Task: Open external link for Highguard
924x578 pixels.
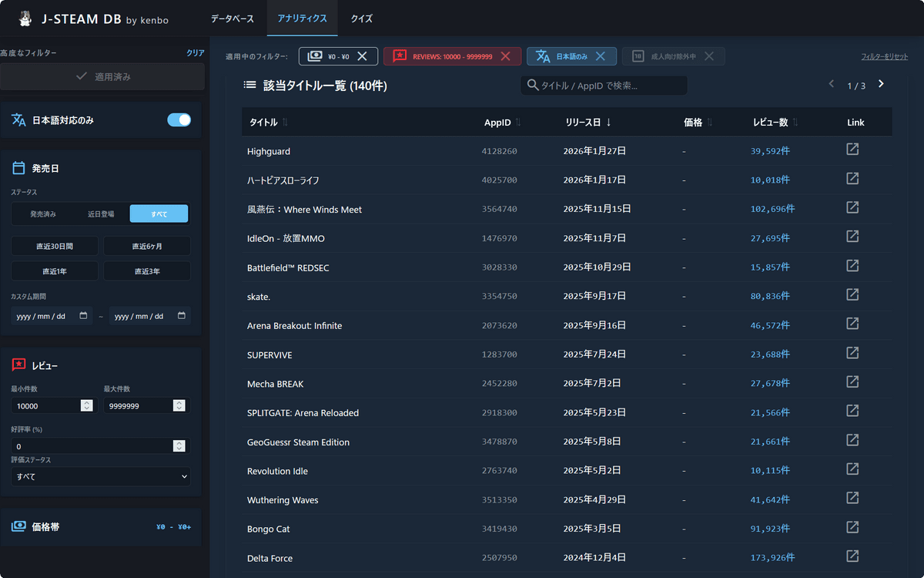Action: point(852,150)
